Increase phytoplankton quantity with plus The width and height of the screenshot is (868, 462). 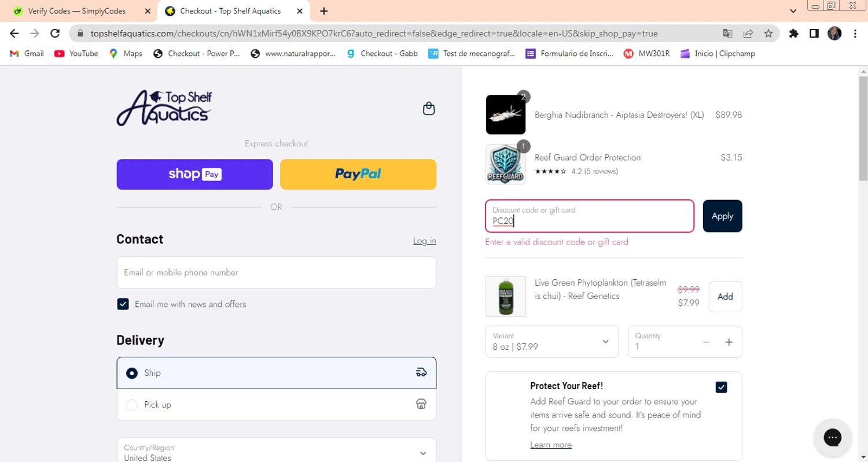[729, 342]
